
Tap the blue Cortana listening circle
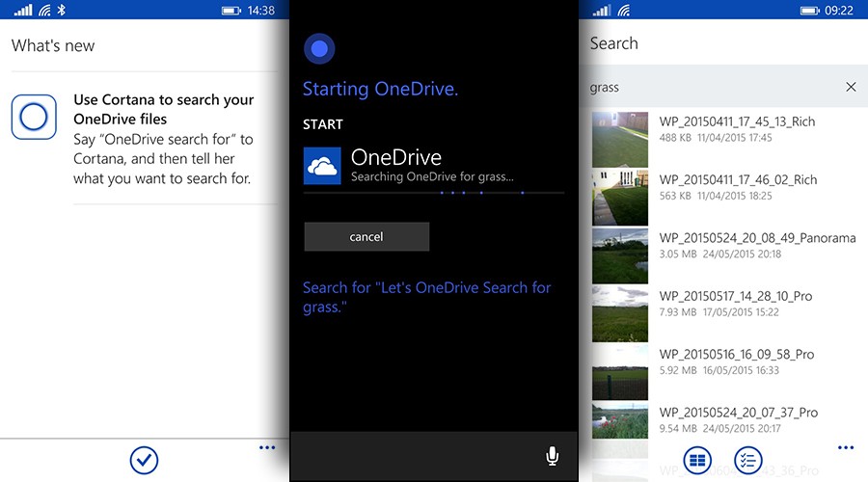(319, 49)
